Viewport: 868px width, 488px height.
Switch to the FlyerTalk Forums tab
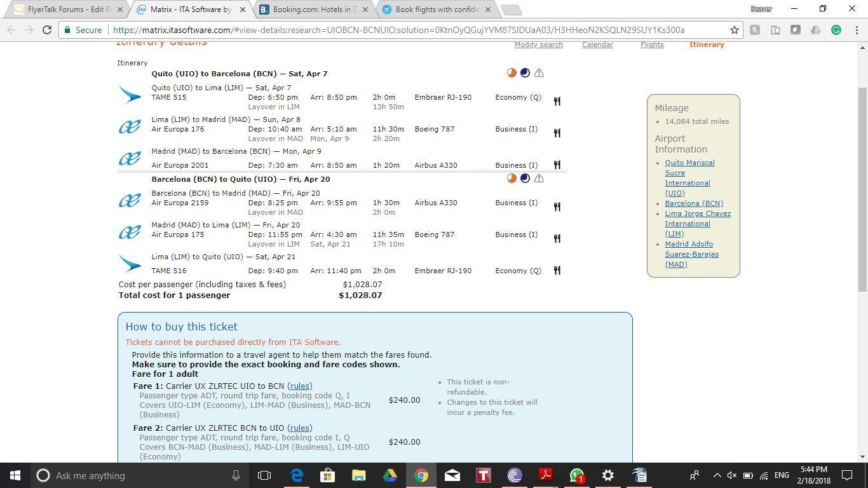point(69,10)
